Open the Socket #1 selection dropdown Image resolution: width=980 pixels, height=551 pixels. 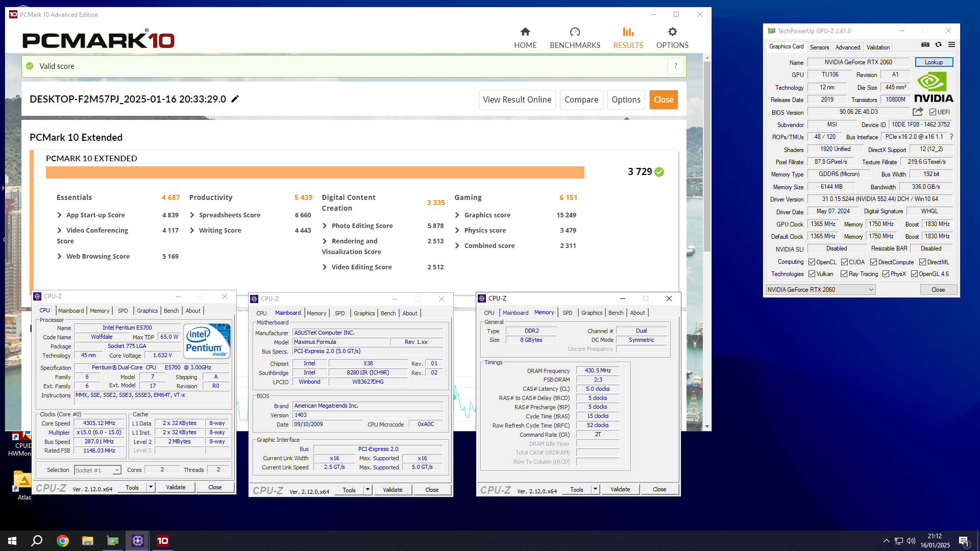point(97,470)
